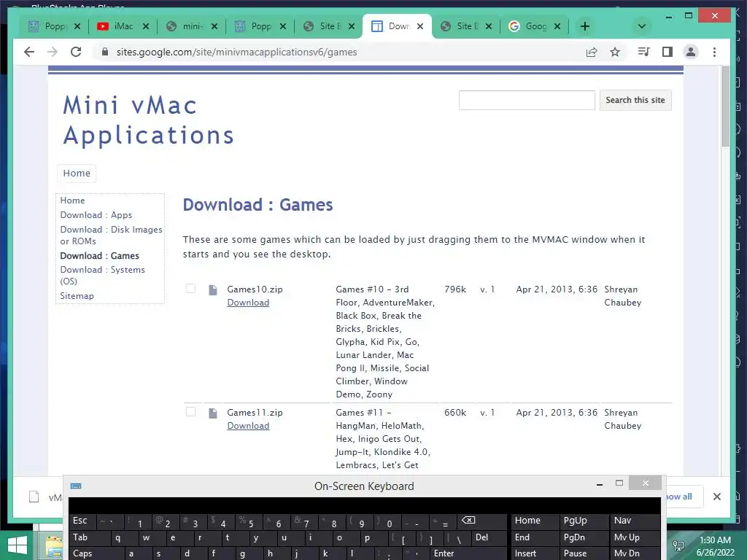Click the Home button in top navigation
The width and height of the screenshot is (747, 560).
click(x=77, y=174)
